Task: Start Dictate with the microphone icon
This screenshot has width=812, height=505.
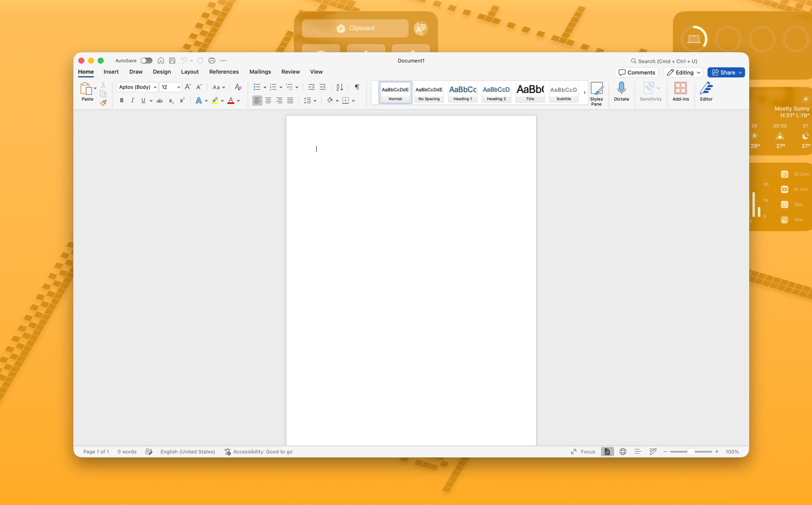Action: click(x=622, y=92)
